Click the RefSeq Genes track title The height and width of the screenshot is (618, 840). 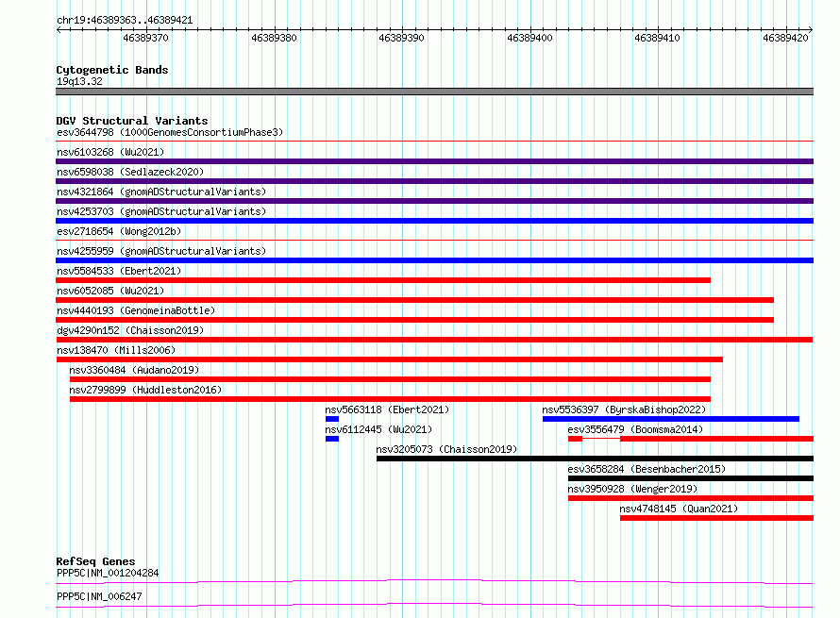[95, 561]
